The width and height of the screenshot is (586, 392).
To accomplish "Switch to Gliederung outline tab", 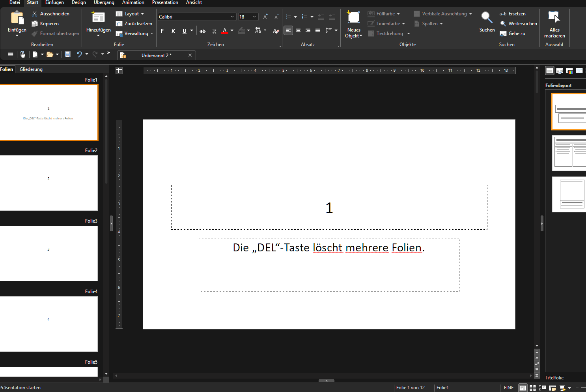I will coord(31,69).
